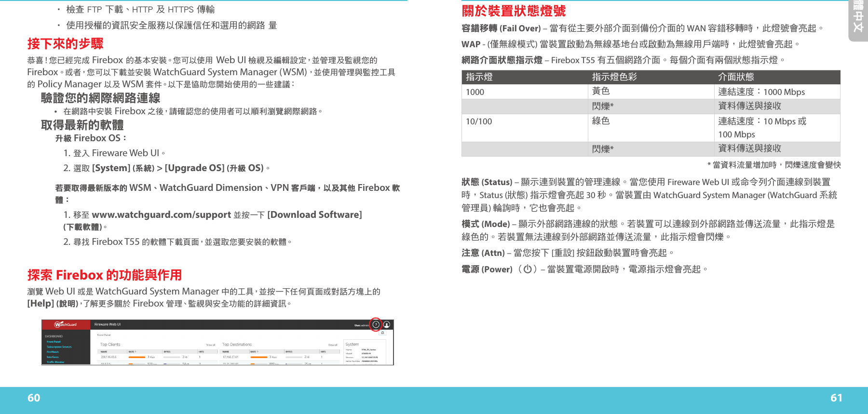This screenshot has height=414, width=868.
Task: Click the 驗證您的網際網路連線 subheading
Action: point(100,98)
